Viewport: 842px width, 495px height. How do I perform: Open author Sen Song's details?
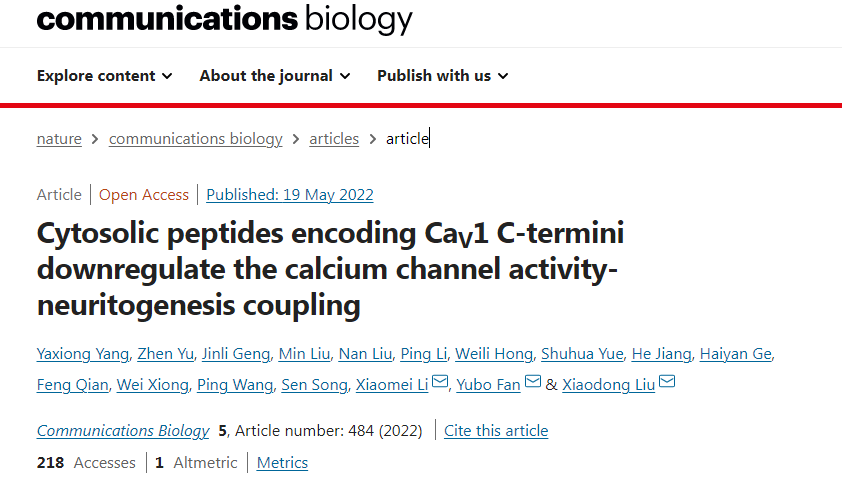317,384
